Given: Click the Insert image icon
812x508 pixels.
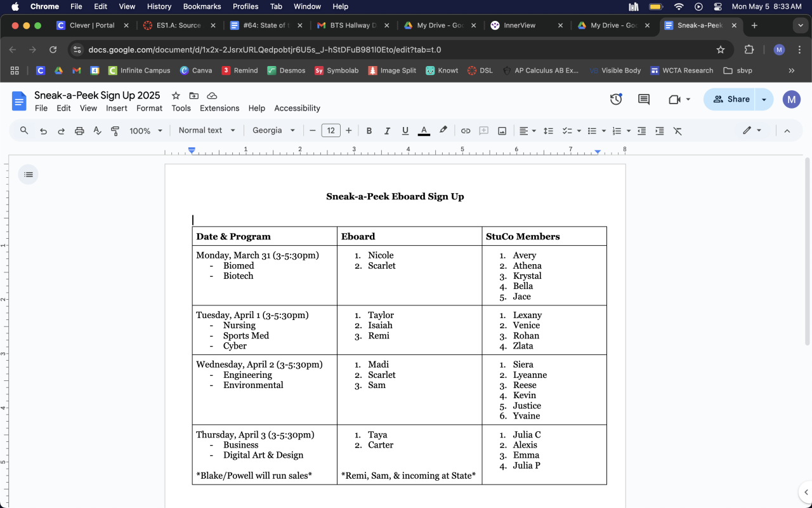Looking at the screenshot, I should [x=502, y=131].
